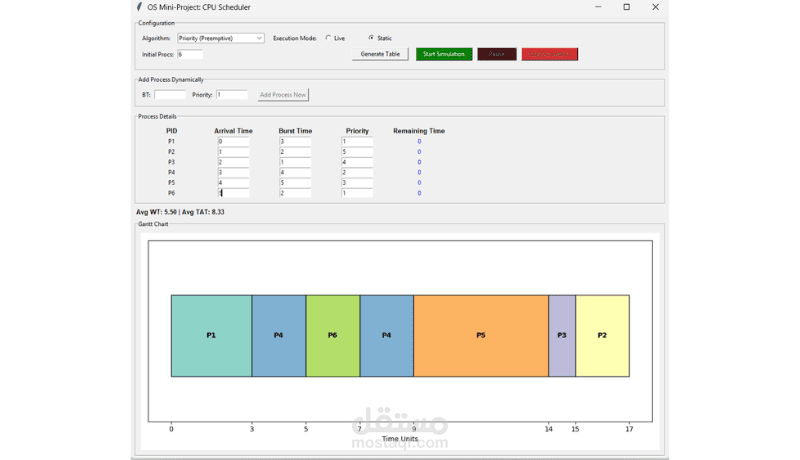The image size is (800, 460).
Task: Click the Remaining Time value for P1
Action: tap(419, 141)
